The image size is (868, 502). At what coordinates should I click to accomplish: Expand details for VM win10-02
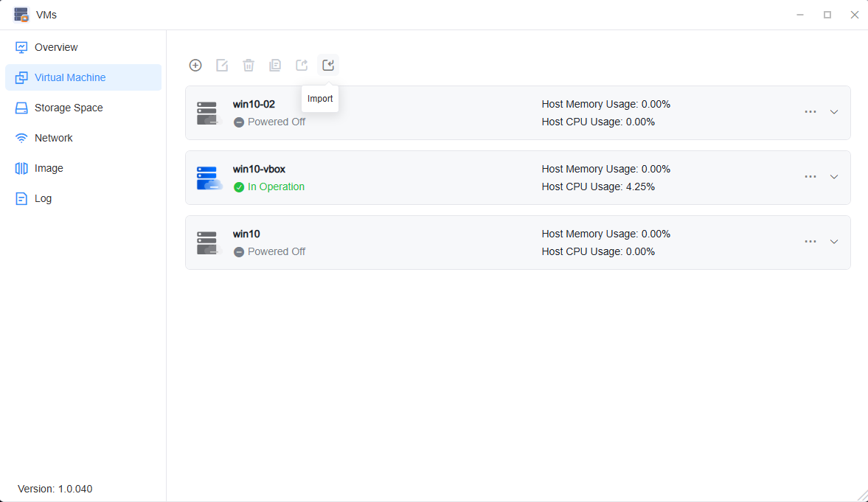click(834, 112)
